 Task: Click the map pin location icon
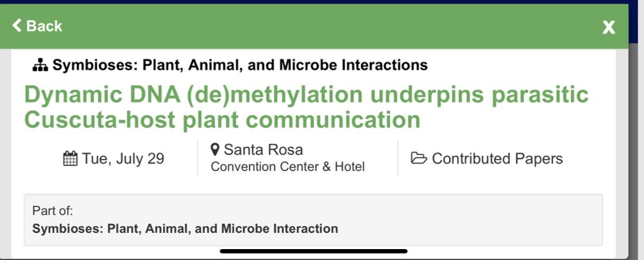215,149
